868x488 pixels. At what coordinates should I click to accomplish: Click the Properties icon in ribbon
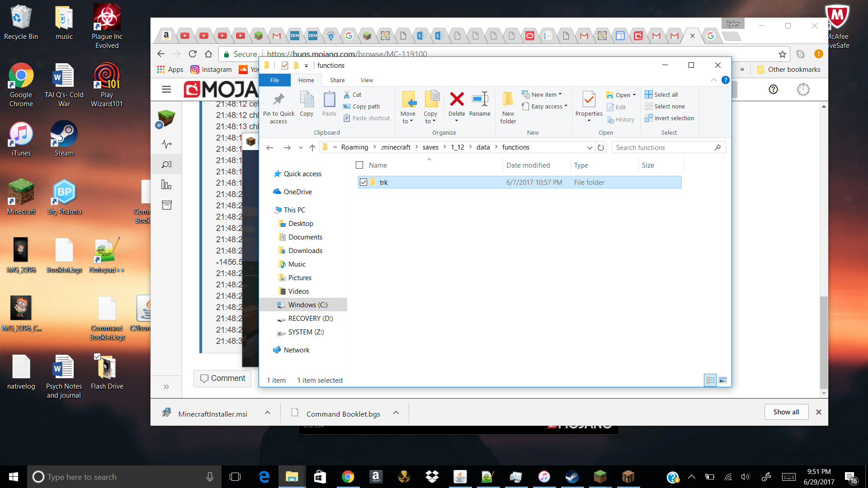[x=589, y=100]
